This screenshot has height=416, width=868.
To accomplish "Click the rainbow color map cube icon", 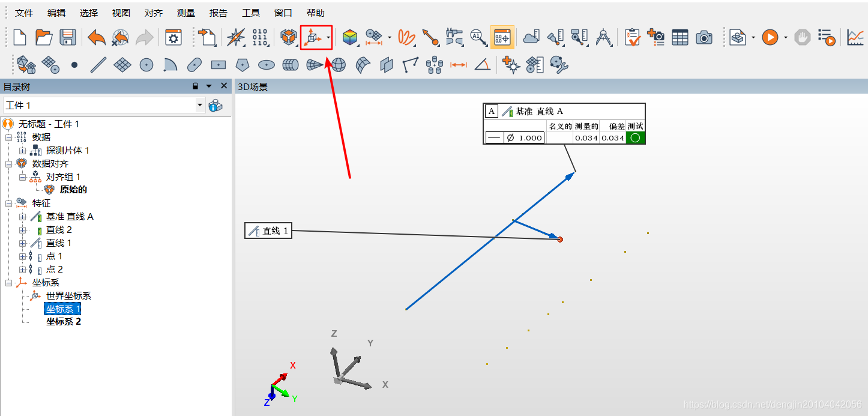I will click(x=350, y=37).
